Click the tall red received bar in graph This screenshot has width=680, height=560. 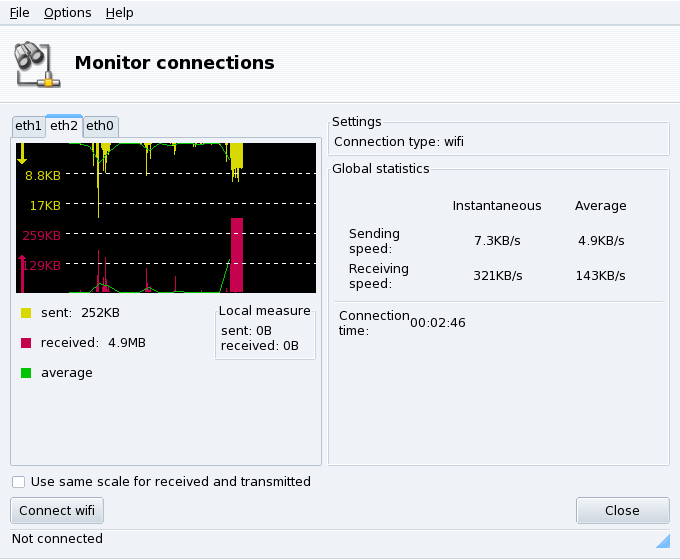click(237, 255)
